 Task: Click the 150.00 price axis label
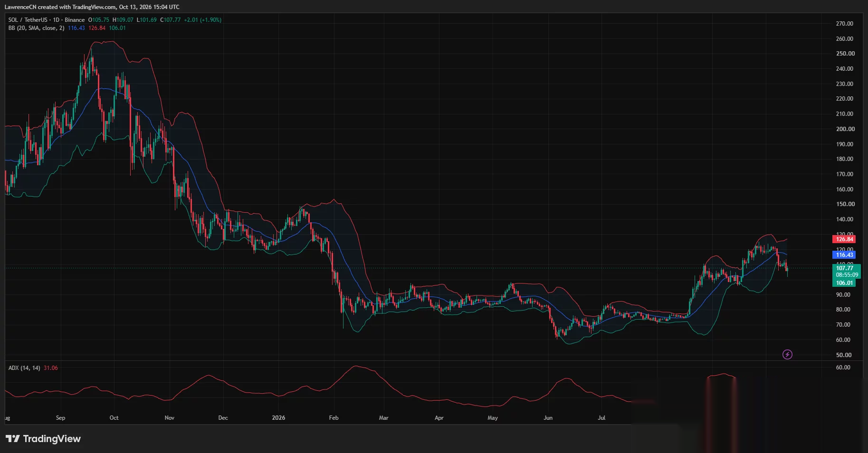point(845,204)
